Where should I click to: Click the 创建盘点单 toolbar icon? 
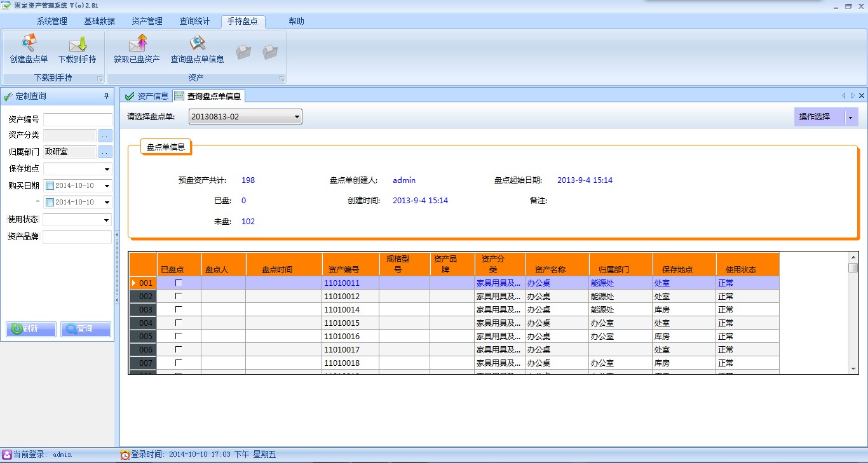coord(29,44)
